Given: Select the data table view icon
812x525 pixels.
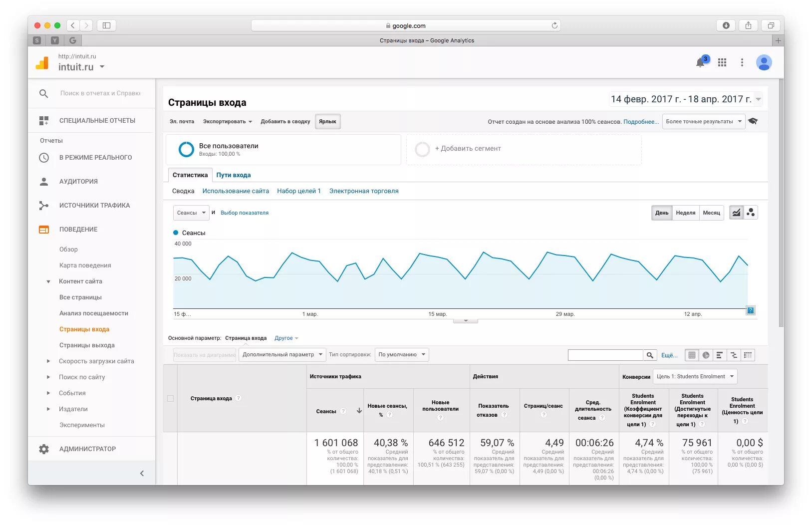Looking at the screenshot, I should click(692, 355).
